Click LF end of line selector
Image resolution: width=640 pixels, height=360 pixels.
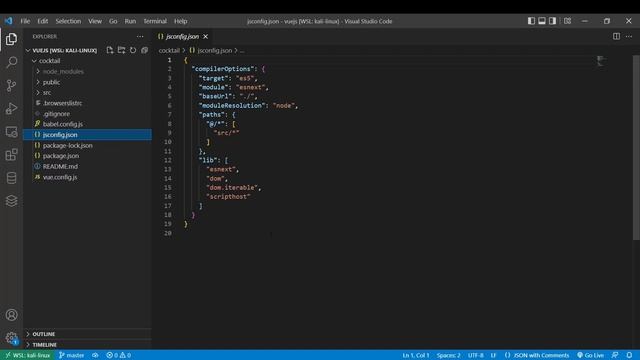[493, 355]
